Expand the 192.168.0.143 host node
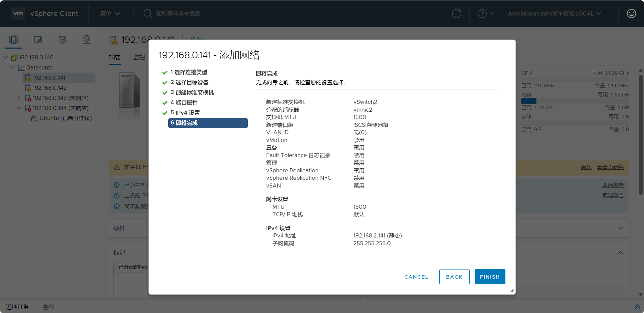The image size is (644, 313). click(x=19, y=98)
